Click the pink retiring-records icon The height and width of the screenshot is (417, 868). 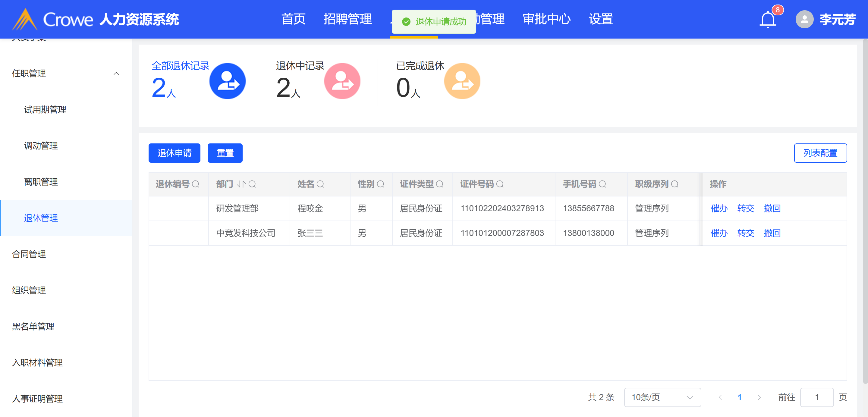coord(342,81)
